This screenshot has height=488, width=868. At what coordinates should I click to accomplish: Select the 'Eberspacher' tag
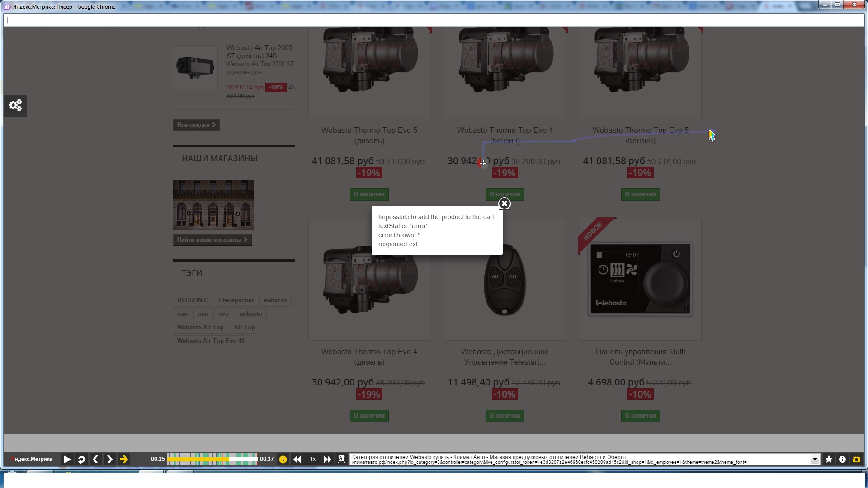(236, 300)
